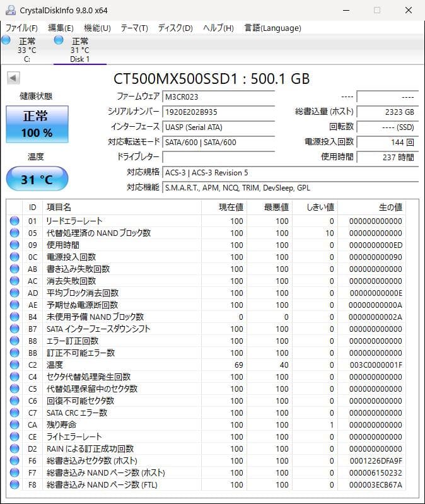Click the 項目名 column header
Screen dimensions: 425x504
click(x=122, y=208)
